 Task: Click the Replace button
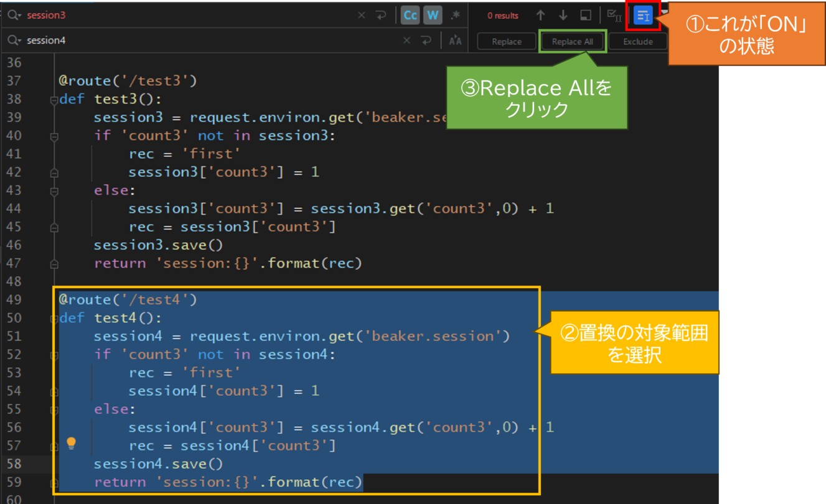(x=507, y=42)
